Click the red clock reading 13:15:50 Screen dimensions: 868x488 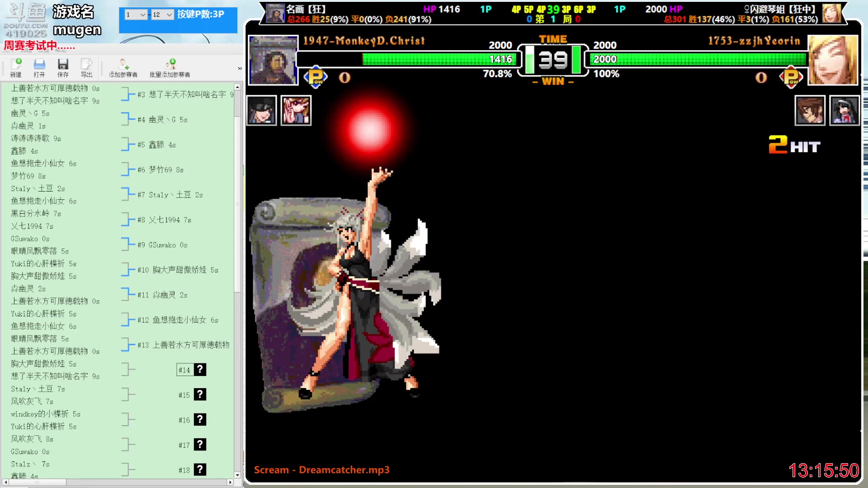pos(823,471)
